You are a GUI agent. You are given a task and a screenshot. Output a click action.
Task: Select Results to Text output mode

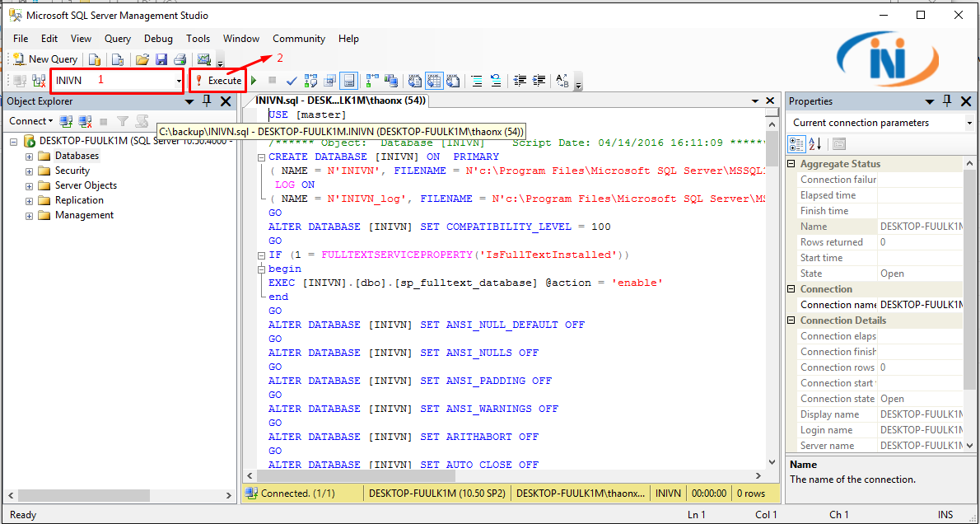coord(415,81)
